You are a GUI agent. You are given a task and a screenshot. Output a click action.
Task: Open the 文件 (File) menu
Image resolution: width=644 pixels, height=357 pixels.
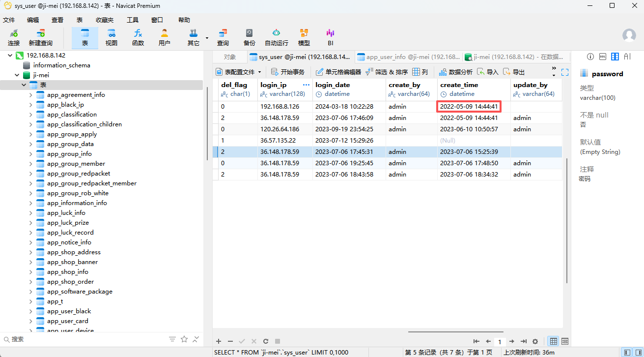click(9, 20)
